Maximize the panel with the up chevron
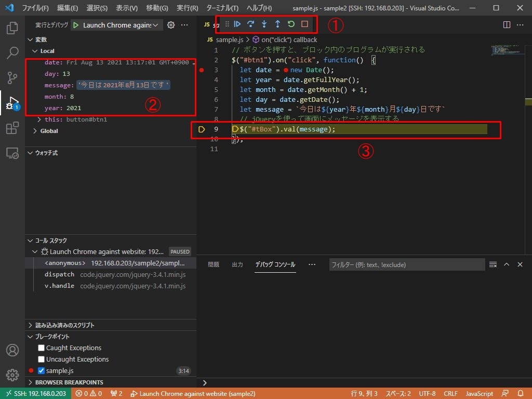Screen dimensions: 532x399 [x=507, y=264]
